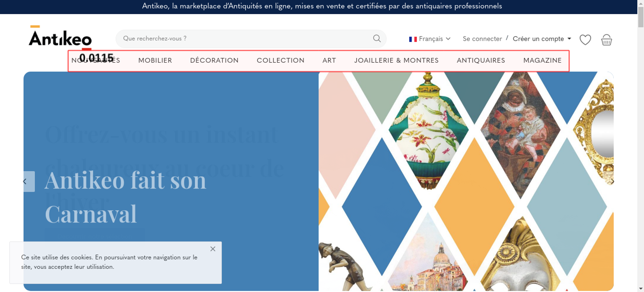644x292 pixels.
Task: Expand the Français language dropdown
Action: click(x=430, y=39)
